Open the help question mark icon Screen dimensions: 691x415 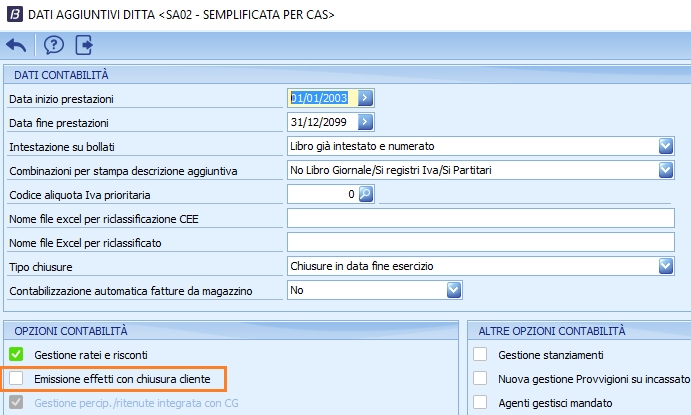point(53,44)
